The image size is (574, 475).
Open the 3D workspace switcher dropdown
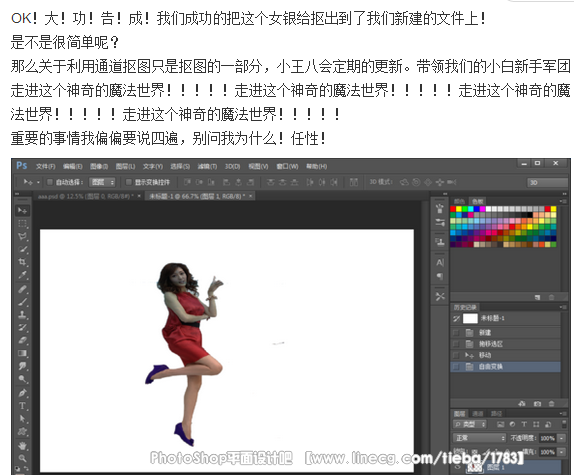point(547,182)
